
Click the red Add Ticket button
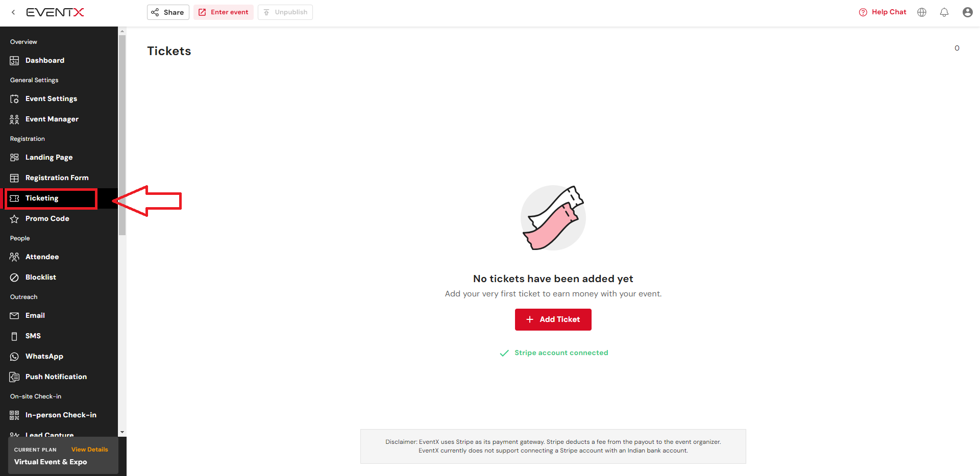[553, 319]
